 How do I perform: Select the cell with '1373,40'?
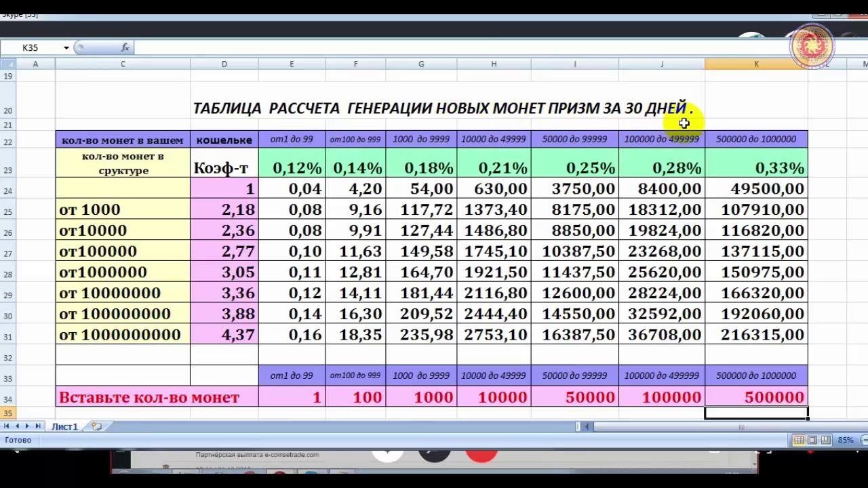(x=494, y=209)
